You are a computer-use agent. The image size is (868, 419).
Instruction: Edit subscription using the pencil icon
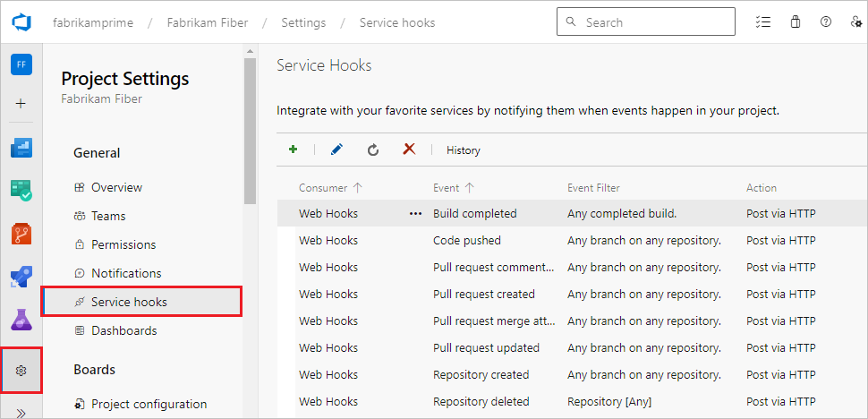(x=336, y=150)
